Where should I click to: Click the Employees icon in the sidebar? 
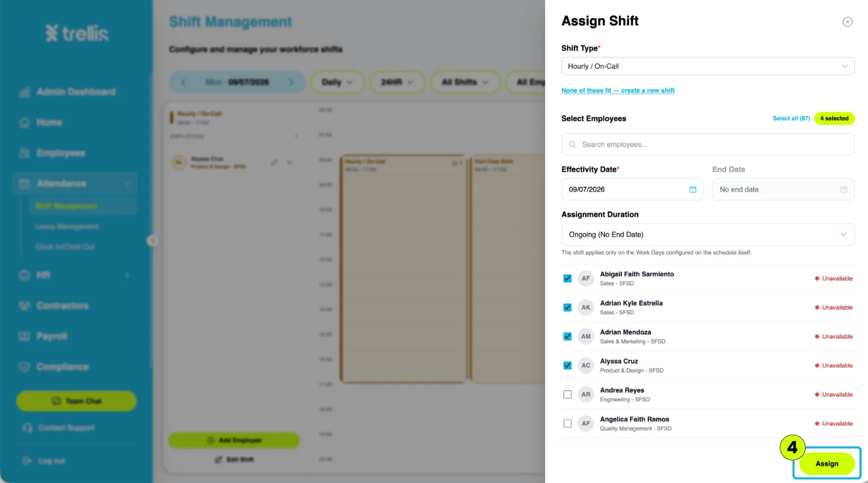tap(24, 153)
